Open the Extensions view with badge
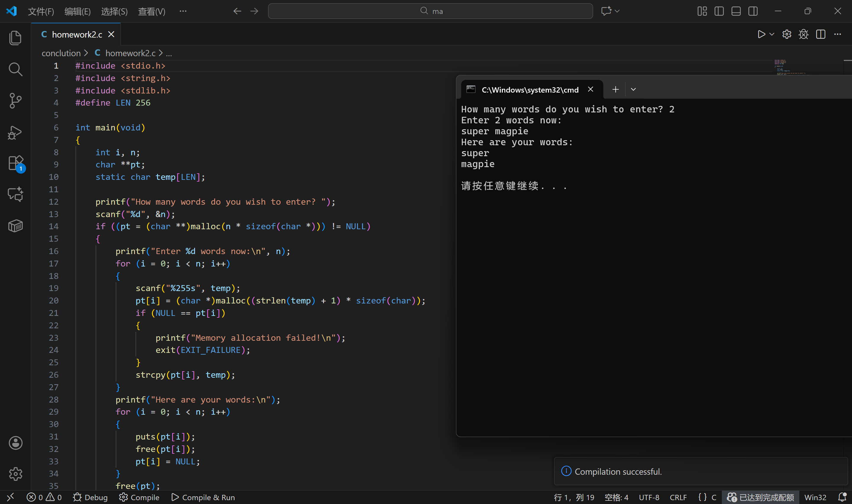Screen dimensions: 852x504 (x=15, y=163)
